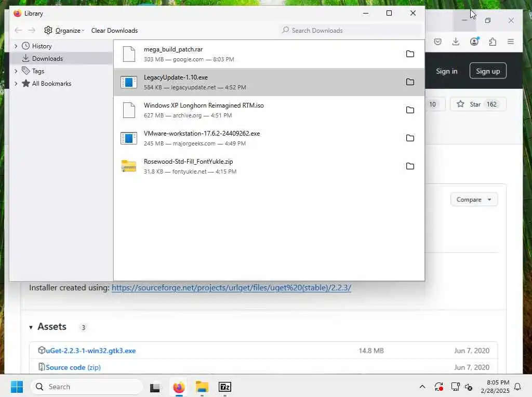Select Tags in the Library sidebar

pyautogui.click(x=38, y=71)
